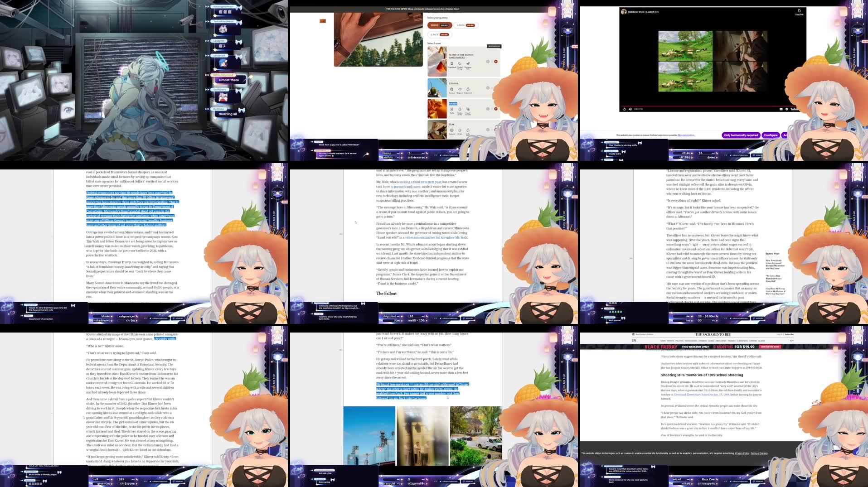Open the settings gear in the YouTube player
Viewport: 868px width, 487px height.
(787, 109)
